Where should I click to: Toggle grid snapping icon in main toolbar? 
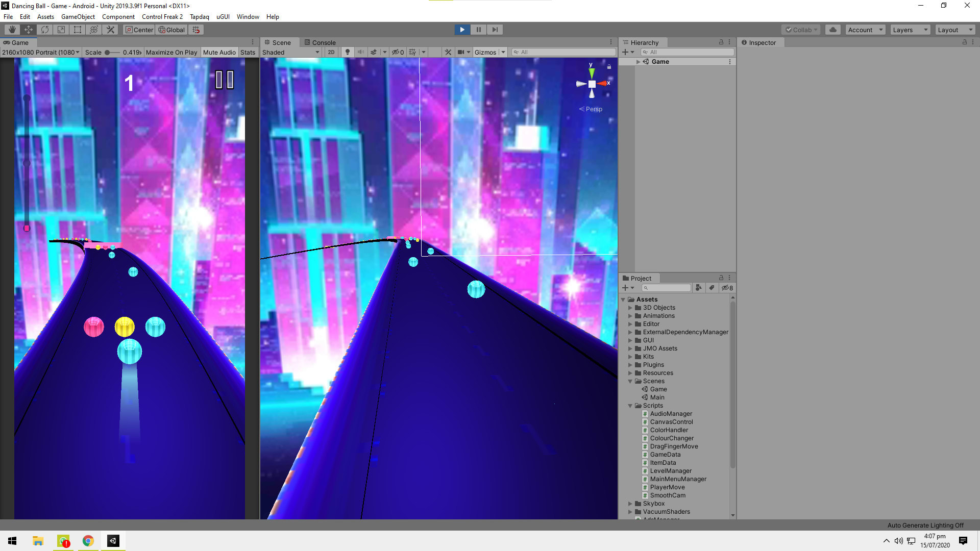point(197,30)
